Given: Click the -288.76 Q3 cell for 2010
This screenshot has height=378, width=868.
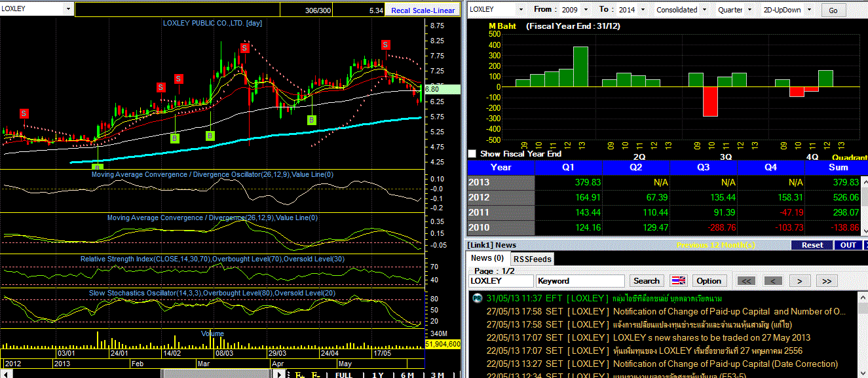Looking at the screenshot, I should (x=704, y=228).
